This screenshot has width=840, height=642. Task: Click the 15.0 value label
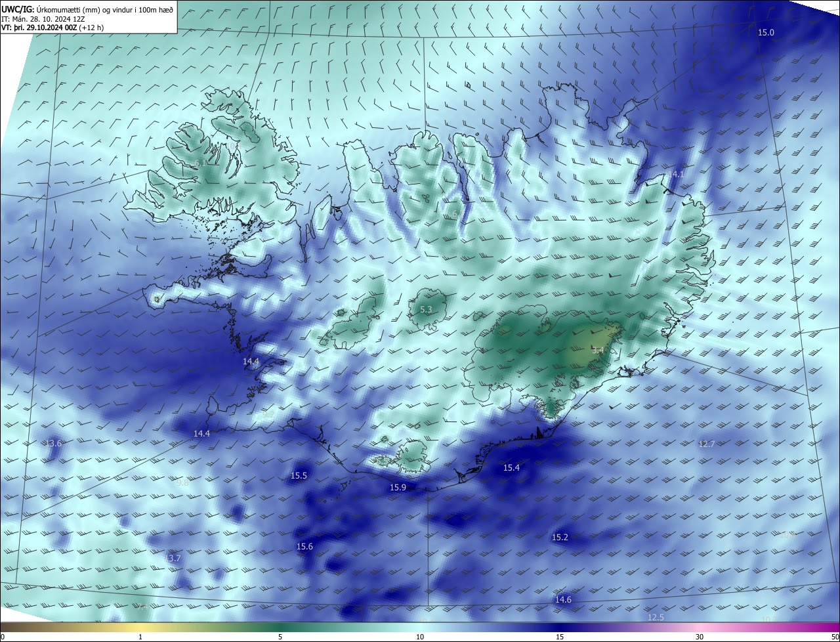(766, 32)
